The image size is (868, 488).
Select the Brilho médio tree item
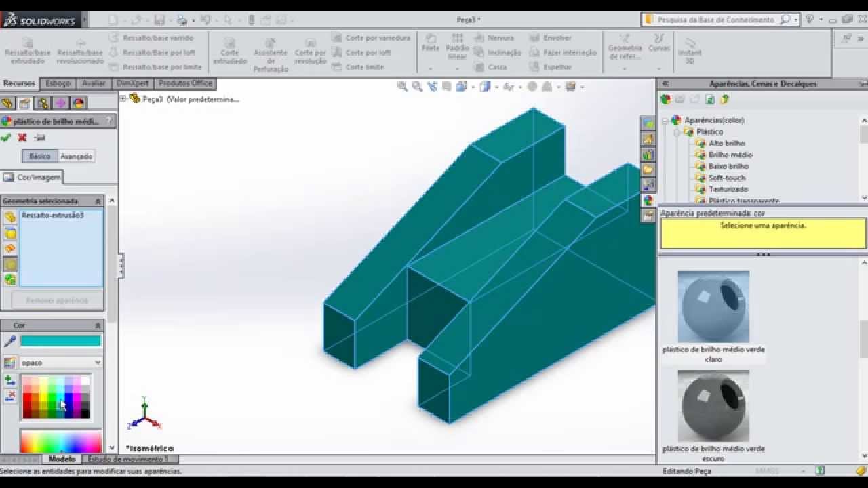pos(730,155)
